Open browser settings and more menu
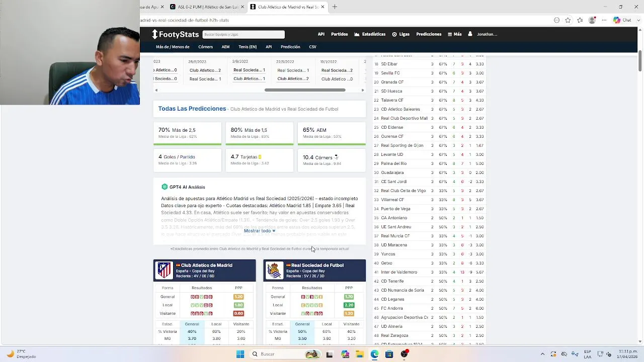The width and height of the screenshot is (644, 362). pyautogui.click(x=604, y=20)
